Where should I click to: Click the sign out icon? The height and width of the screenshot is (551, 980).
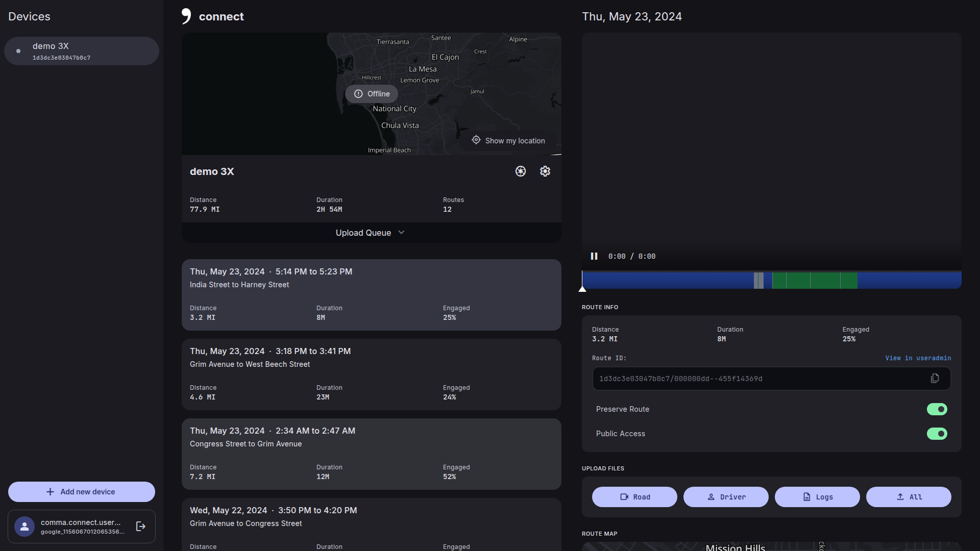click(x=141, y=527)
